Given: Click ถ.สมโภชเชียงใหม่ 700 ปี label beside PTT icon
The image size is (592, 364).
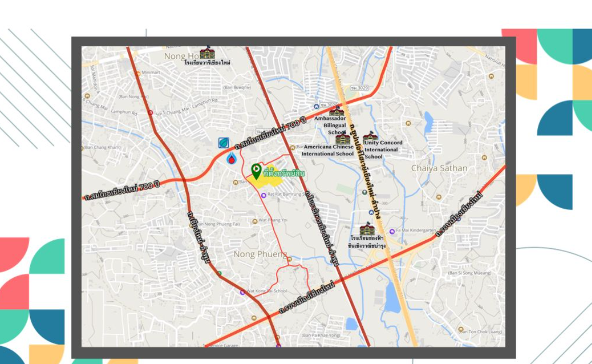Looking at the screenshot, I should tap(271, 133).
